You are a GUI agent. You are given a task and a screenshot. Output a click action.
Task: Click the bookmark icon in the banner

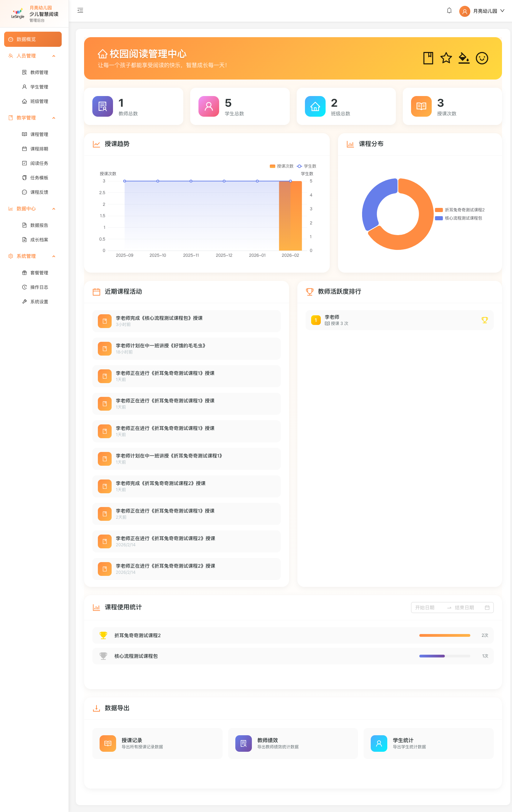pyautogui.click(x=428, y=58)
